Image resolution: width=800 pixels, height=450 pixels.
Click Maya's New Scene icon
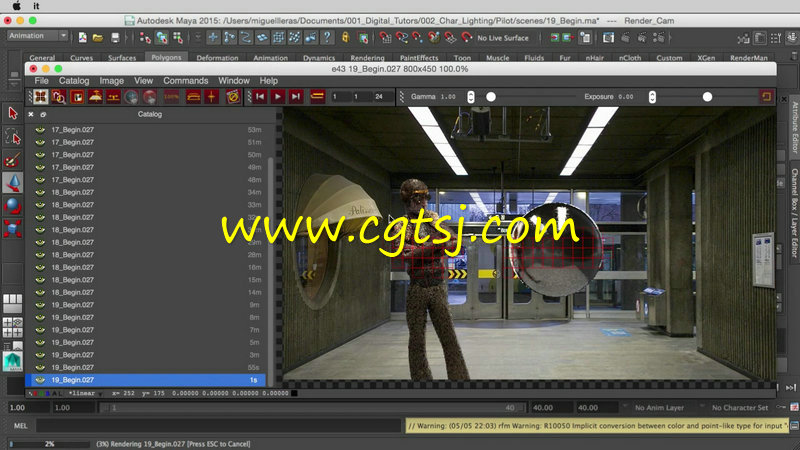(82, 38)
